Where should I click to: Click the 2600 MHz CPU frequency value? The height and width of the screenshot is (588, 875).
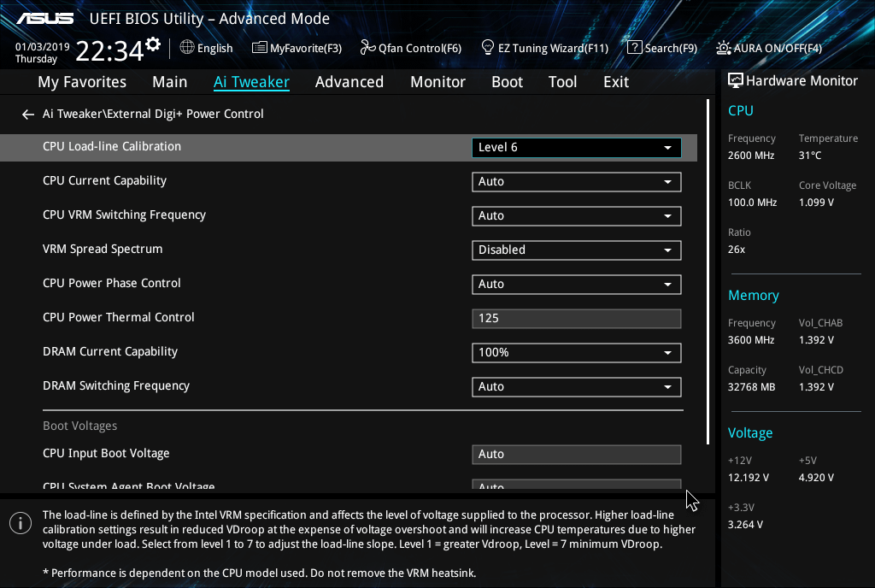(751, 156)
